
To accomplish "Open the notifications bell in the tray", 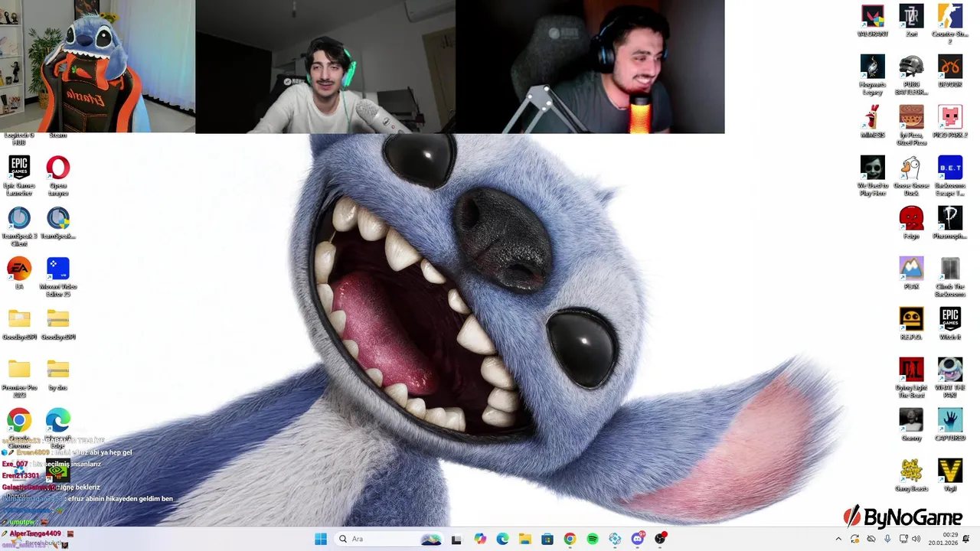I will (x=966, y=539).
